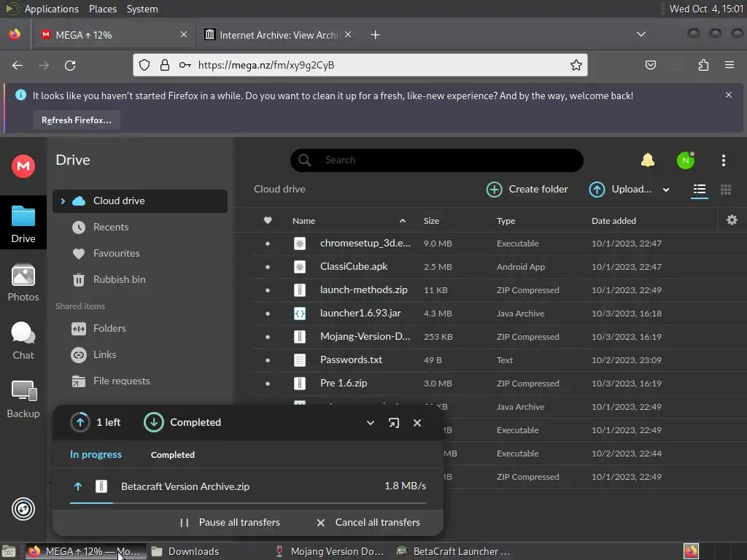The height and width of the screenshot is (560, 747).
Task: Open Downloads window from taskbar
Action: tap(185, 551)
